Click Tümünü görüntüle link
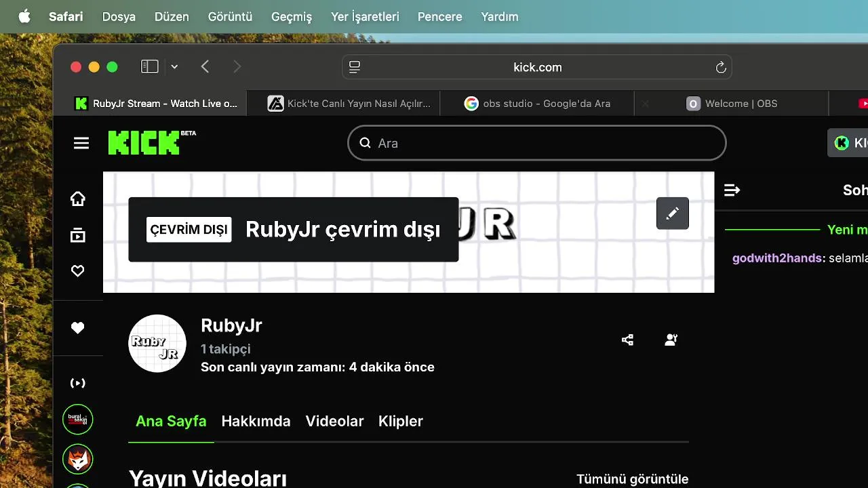This screenshot has width=868, height=488. 632,479
